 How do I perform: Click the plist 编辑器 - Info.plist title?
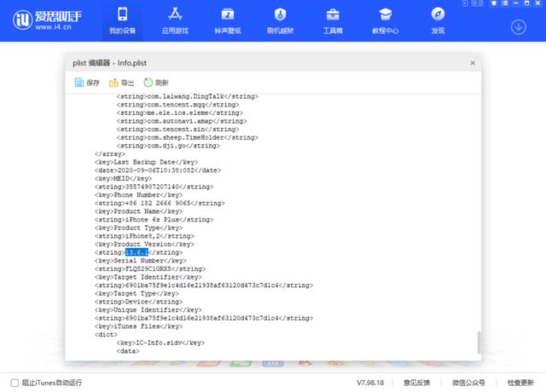point(110,63)
